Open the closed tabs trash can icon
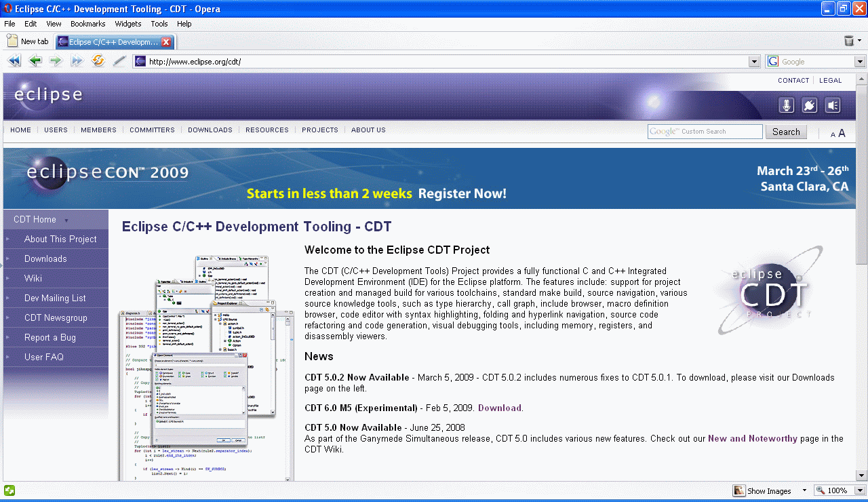Image resolution: width=868 pixels, height=502 pixels. coord(849,41)
